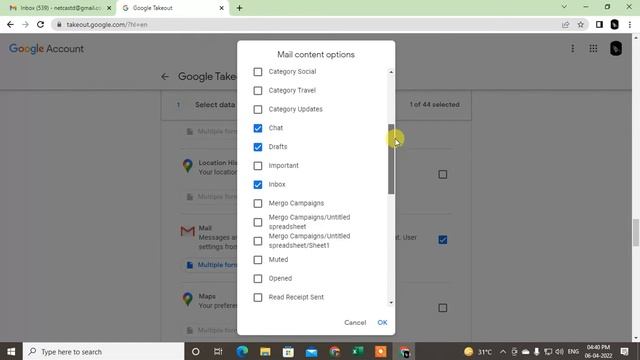The image size is (640, 360).
Task: Check the Opened checkbox
Action: pyautogui.click(x=258, y=279)
